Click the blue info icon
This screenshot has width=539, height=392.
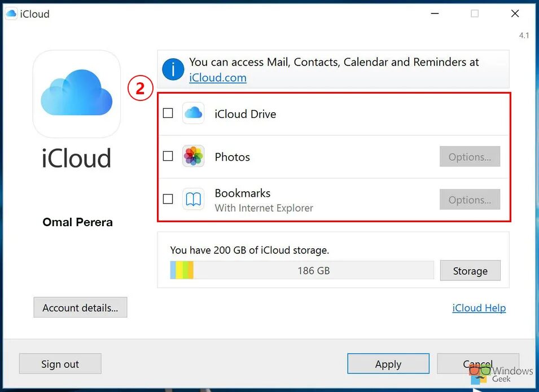[173, 69]
